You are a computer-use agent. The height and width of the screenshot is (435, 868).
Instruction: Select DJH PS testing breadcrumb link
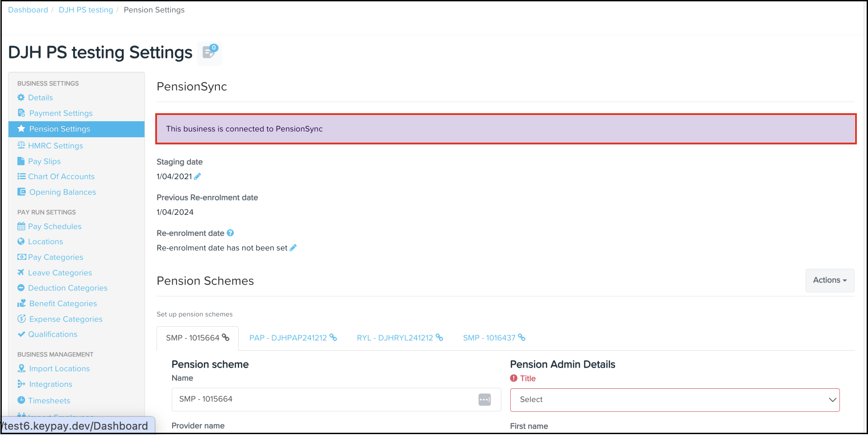pos(86,10)
